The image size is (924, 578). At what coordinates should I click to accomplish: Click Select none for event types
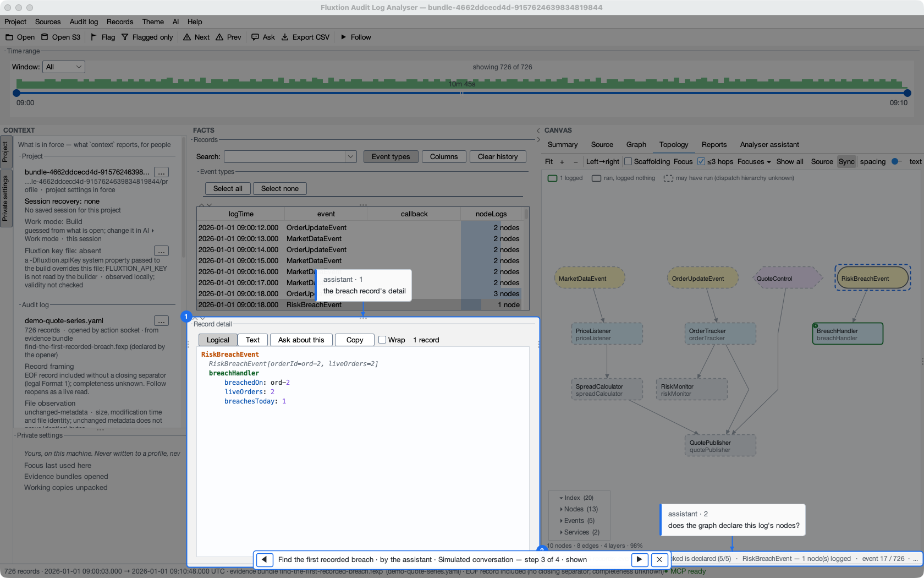(279, 188)
